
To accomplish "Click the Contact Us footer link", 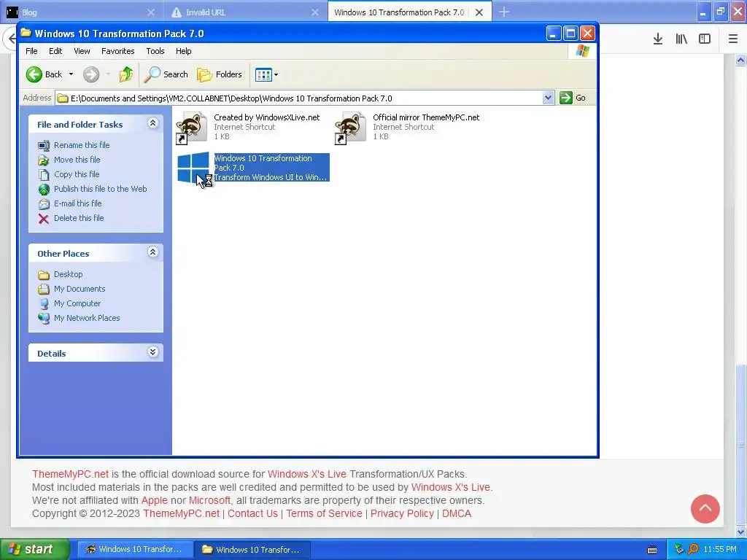I will [252, 513].
